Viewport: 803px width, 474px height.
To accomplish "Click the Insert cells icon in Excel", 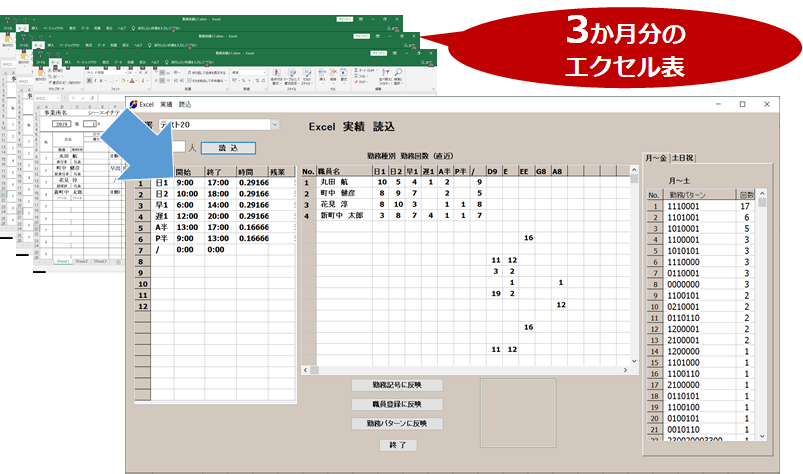I will click(323, 73).
